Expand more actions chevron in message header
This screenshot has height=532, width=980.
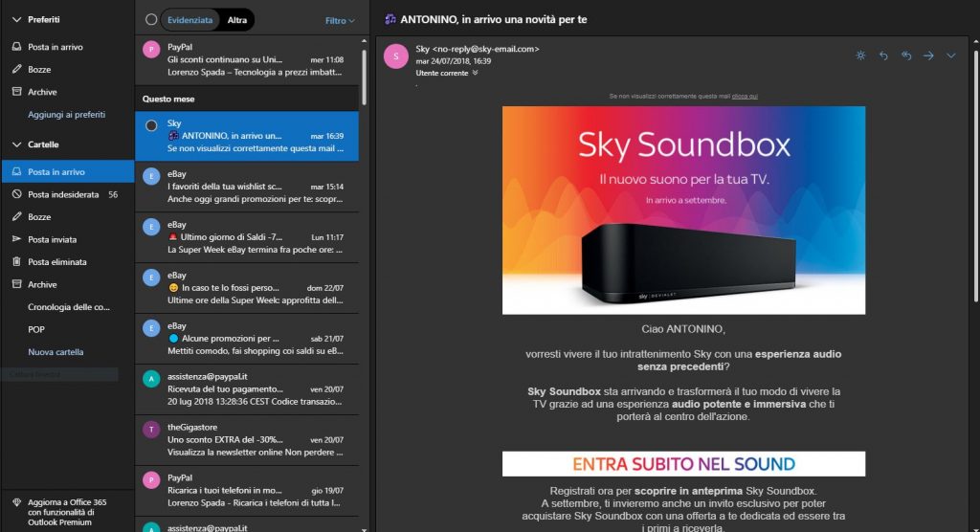(950, 55)
